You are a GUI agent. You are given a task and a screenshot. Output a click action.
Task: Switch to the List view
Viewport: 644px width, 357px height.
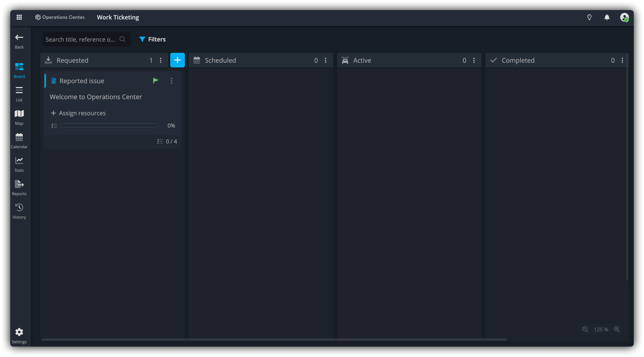[19, 94]
